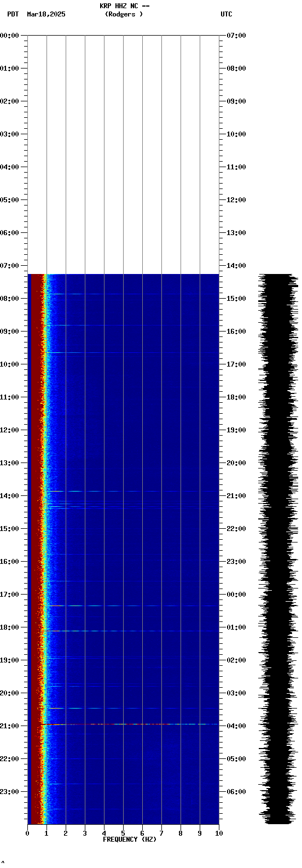
Task: Click the 10 Hz frequency axis tick label
Action: pyautogui.click(x=219, y=833)
